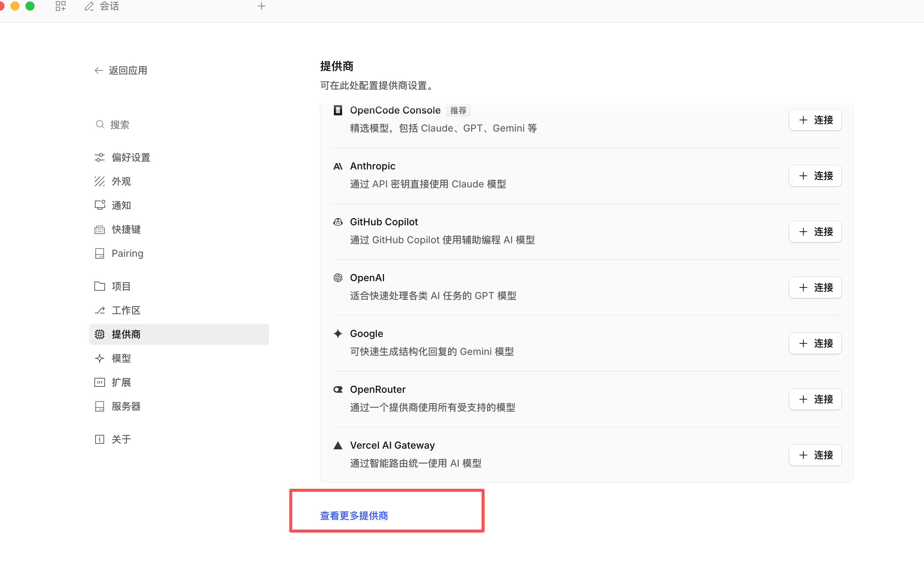
Task: Click the green maximize window button
Action: [30, 6]
